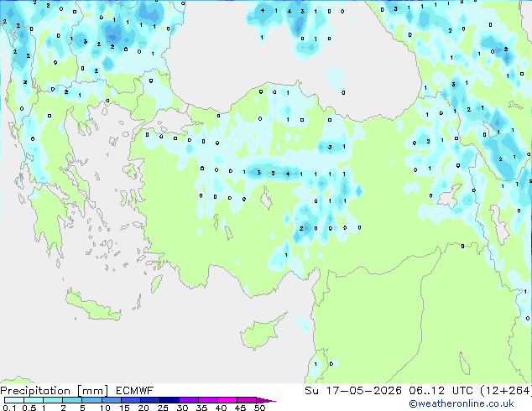Select the 25–30 mm navy legend box

pos(169,400)
